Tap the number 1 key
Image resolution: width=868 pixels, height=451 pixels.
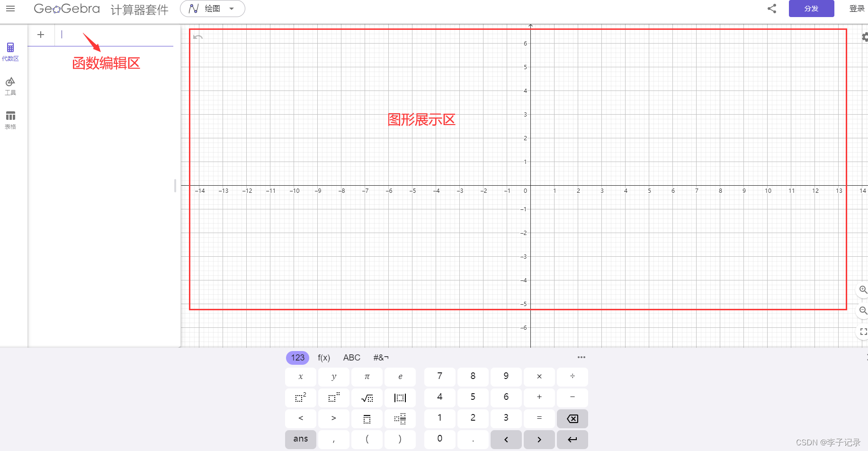click(x=440, y=418)
